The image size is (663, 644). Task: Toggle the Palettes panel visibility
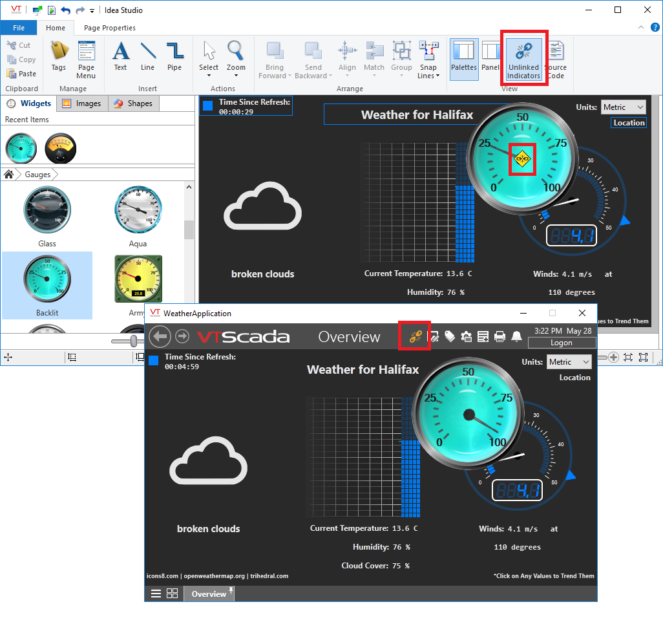(x=463, y=59)
